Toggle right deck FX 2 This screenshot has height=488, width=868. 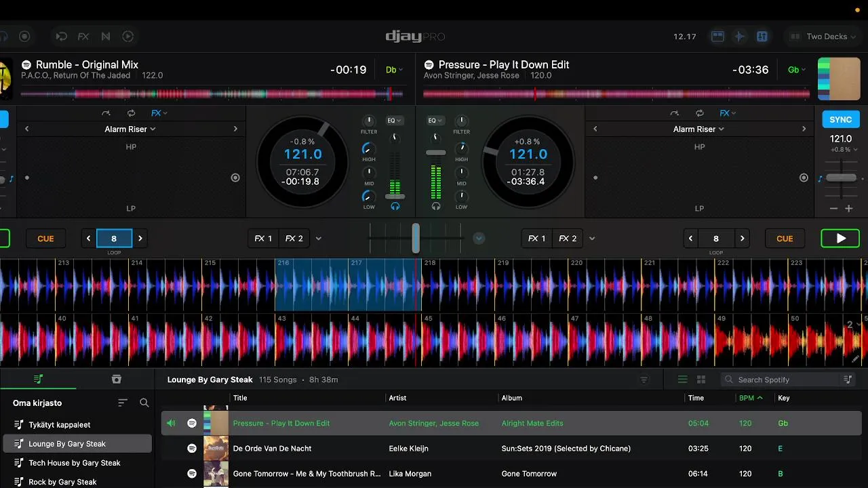(x=568, y=239)
